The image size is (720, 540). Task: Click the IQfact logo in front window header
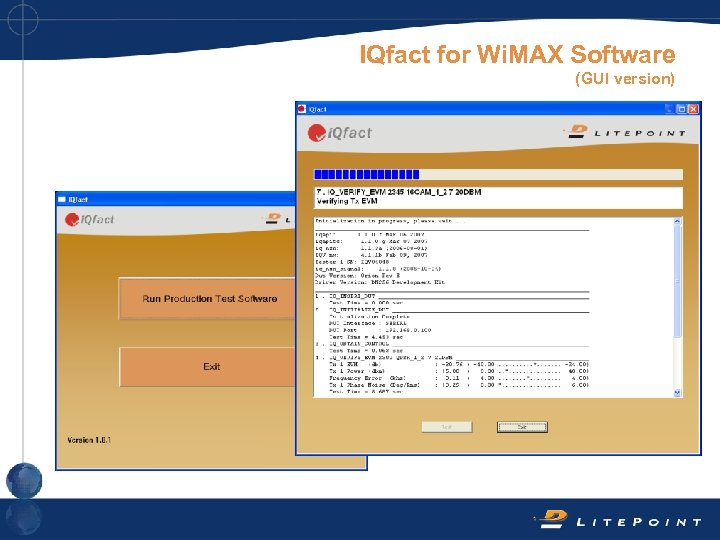pyautogui.click(x=340, y=133)
